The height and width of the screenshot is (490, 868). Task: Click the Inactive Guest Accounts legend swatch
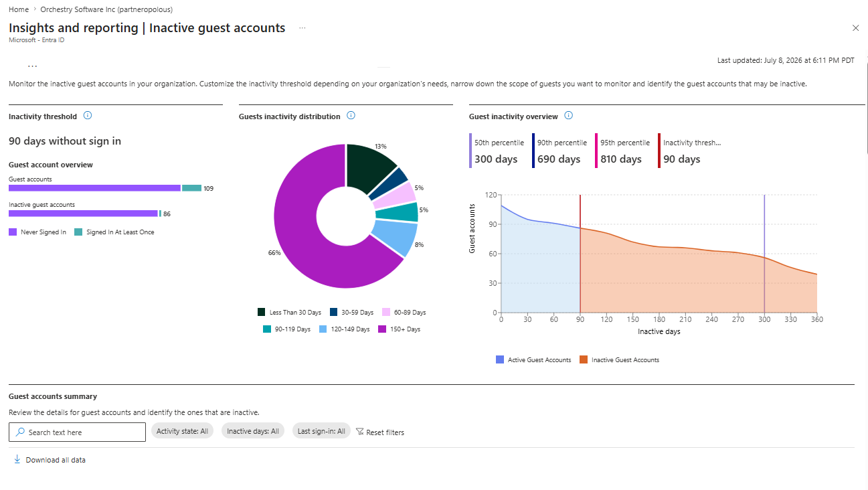(584, 360)
